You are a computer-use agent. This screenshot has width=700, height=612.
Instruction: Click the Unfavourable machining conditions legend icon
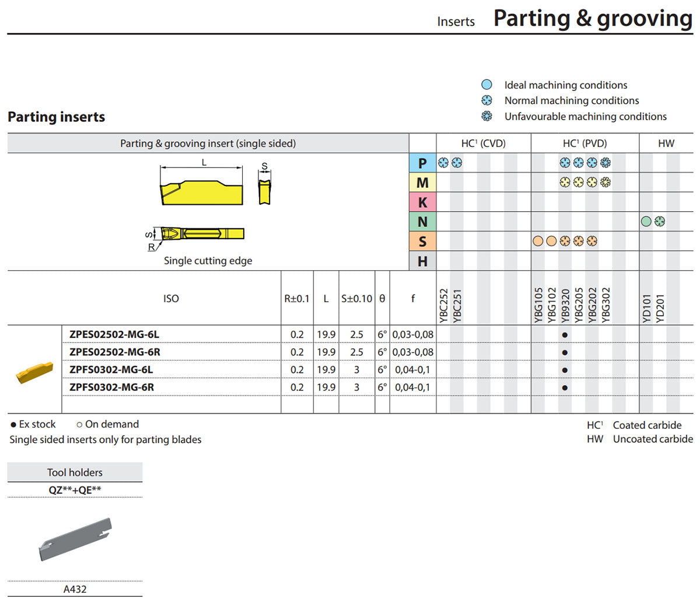click(487, 116)
